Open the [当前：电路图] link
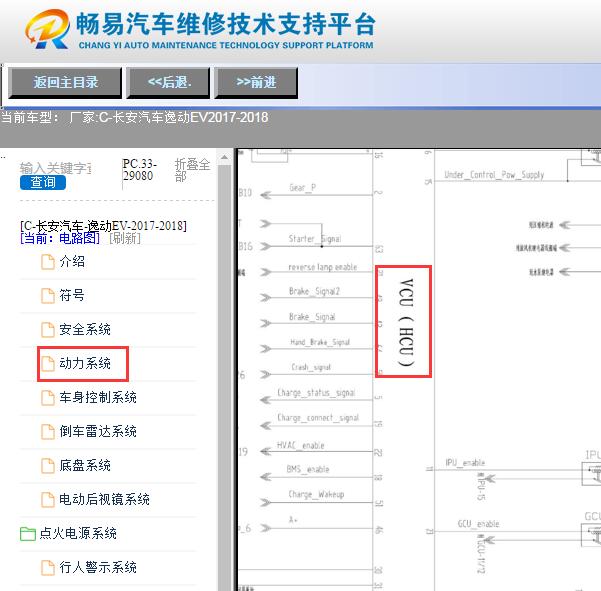Viewport: 601px width, 591px height. click(60, 238)
